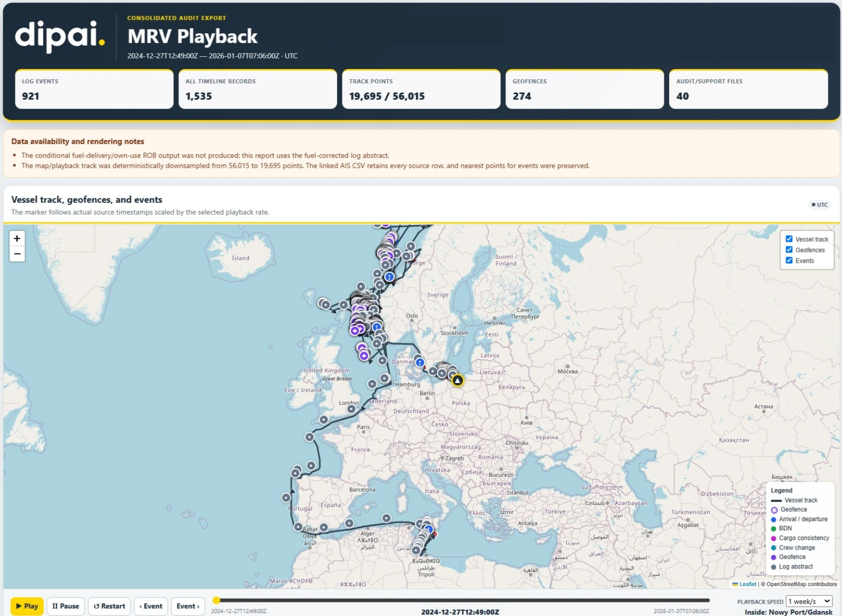The height and width of the screenshot is (616, 842).
Task: Click the Arrival / departure legend entry
Action: 799,519
